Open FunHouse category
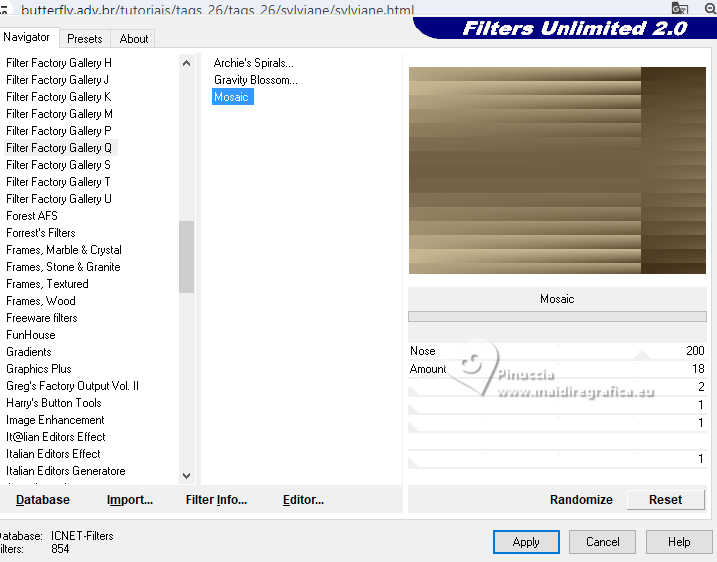Image resolution: width=717 pixels, height=562 pixels. coord(31,335)
